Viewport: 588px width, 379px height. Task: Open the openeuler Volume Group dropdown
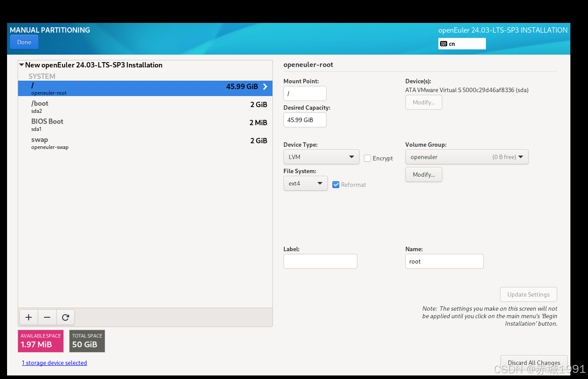click(x=467, y=157)
